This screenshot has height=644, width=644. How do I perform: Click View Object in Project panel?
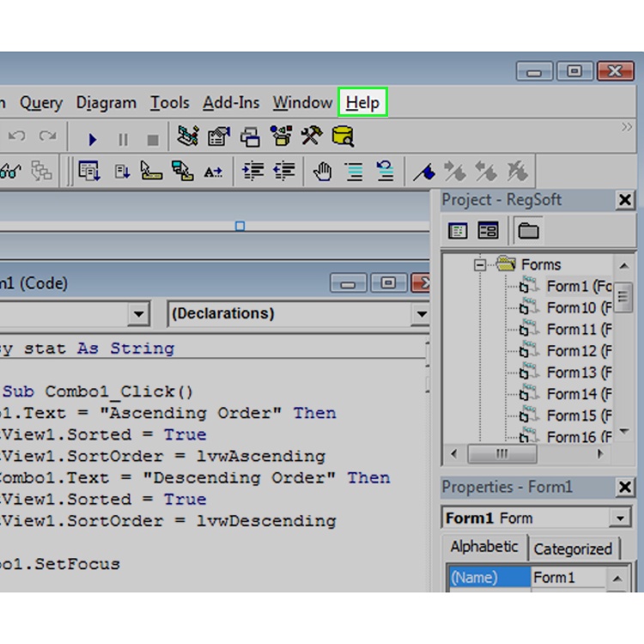pos(488,230)
